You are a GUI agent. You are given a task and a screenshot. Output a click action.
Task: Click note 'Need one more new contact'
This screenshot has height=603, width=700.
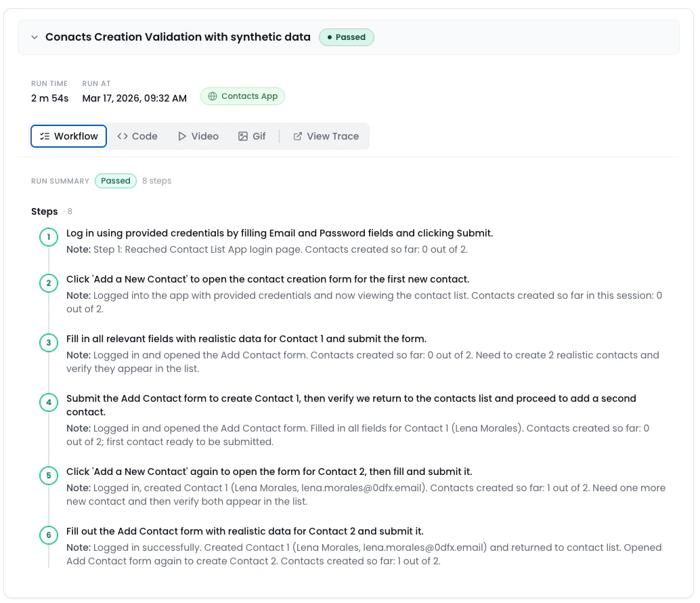pyautogui.click(x=366, y=495)
